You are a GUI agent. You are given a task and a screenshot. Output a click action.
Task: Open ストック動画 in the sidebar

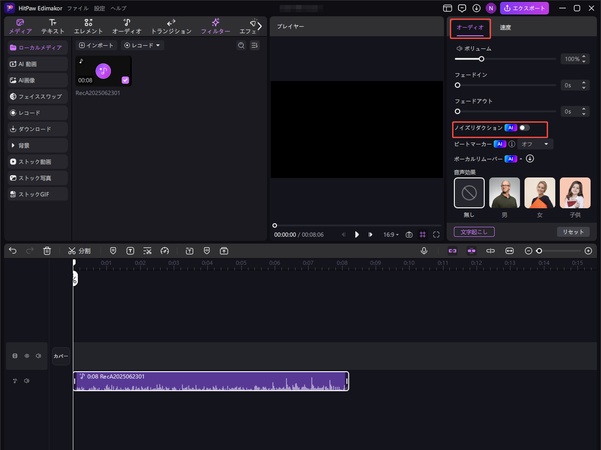tap(38, 162)
